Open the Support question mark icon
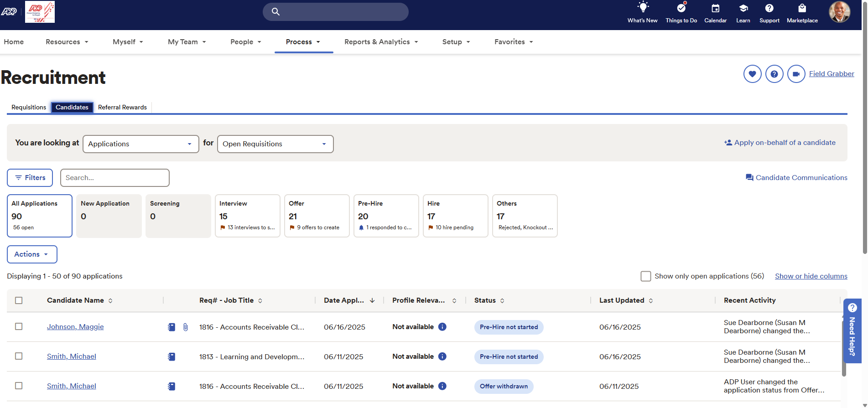 [x=769, y=8]
